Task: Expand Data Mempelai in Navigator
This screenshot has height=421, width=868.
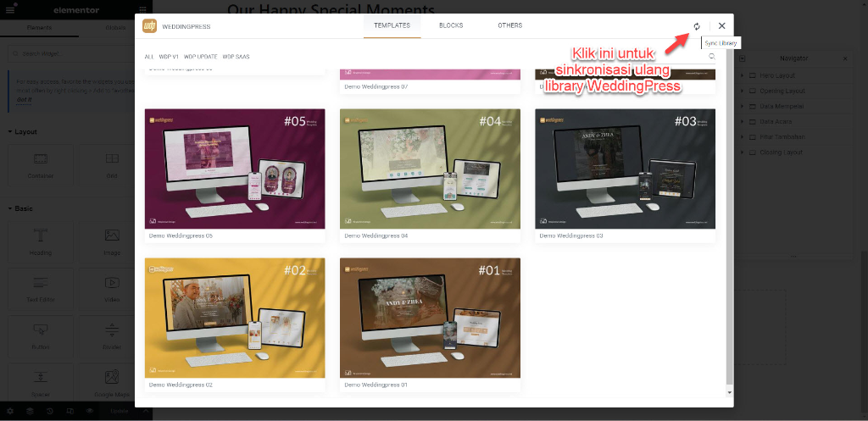Action: [x=742, y=106]
